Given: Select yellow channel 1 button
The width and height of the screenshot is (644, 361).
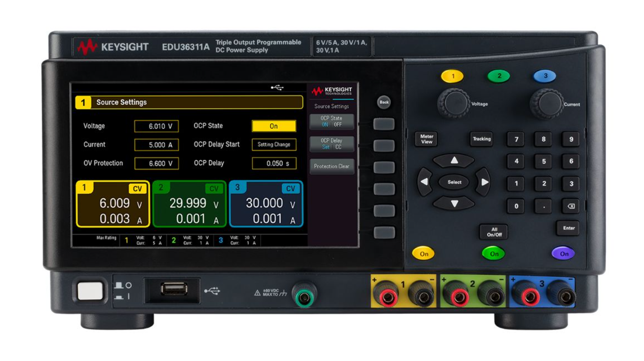Looking at the screenshot, I should click(453, 76).
